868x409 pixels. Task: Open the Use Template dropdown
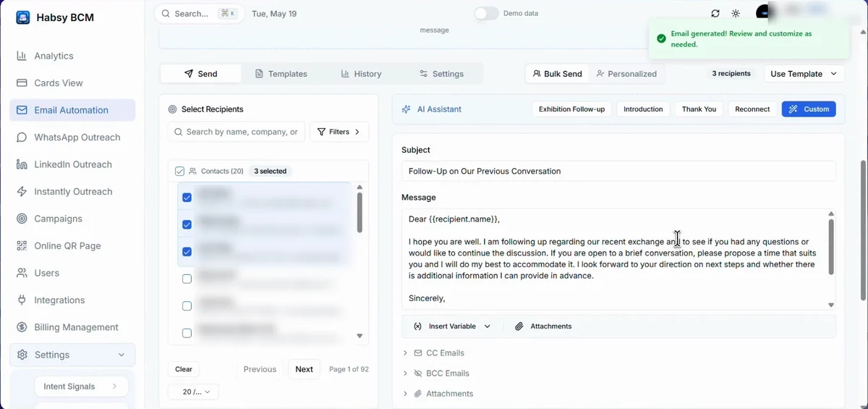point(804,74)
